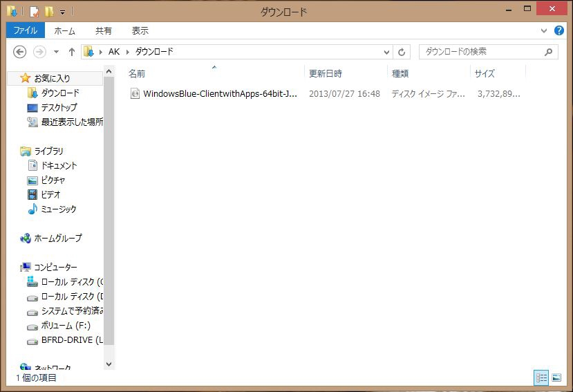Open the recent locations dropdown arrow
This screenshot has width=573, height=392.
[56, 52]
